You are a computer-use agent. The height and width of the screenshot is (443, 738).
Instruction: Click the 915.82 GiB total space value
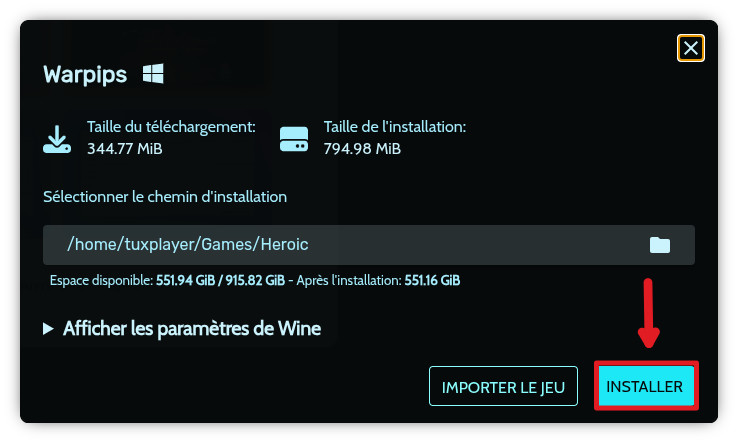[257, 280]
